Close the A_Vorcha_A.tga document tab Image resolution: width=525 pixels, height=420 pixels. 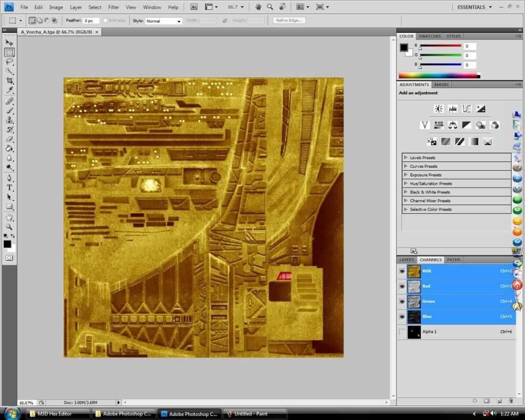tap(97, 32)
